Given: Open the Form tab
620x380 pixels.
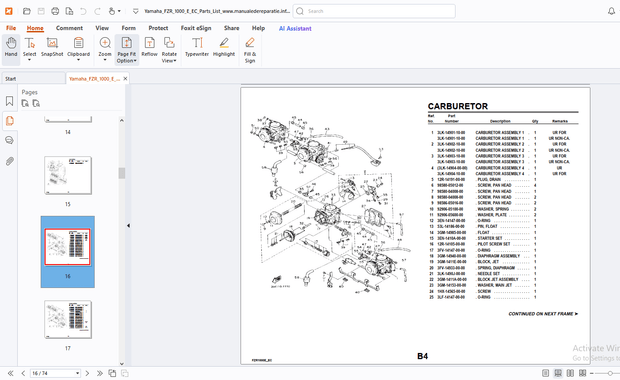Looking at the screenshot, I should click(129, 28).
